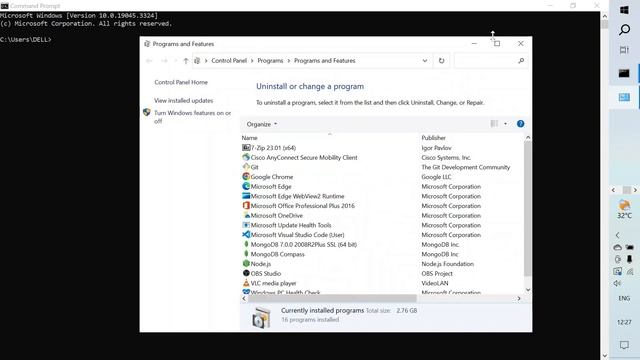The height and width of the screenshot is (360, 640).
Task: Expand the chevron after Control Panel breadcrumb
Action: [252, 61]
